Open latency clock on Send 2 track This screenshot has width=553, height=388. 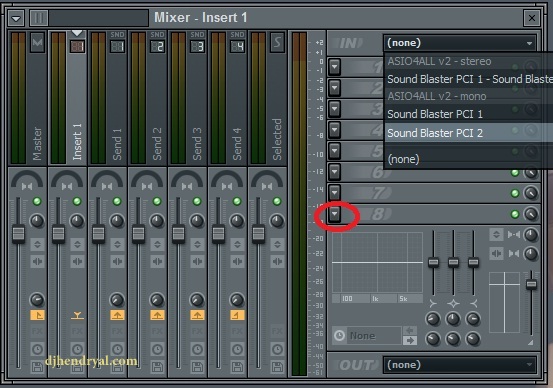pyautogui.click(x=157, y=349)
